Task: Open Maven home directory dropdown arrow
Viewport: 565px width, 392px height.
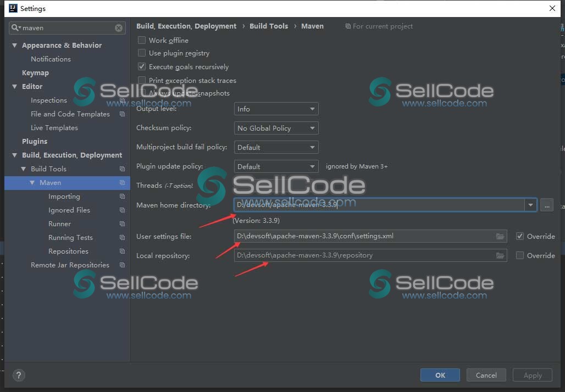Action: (x=530, y=205)
